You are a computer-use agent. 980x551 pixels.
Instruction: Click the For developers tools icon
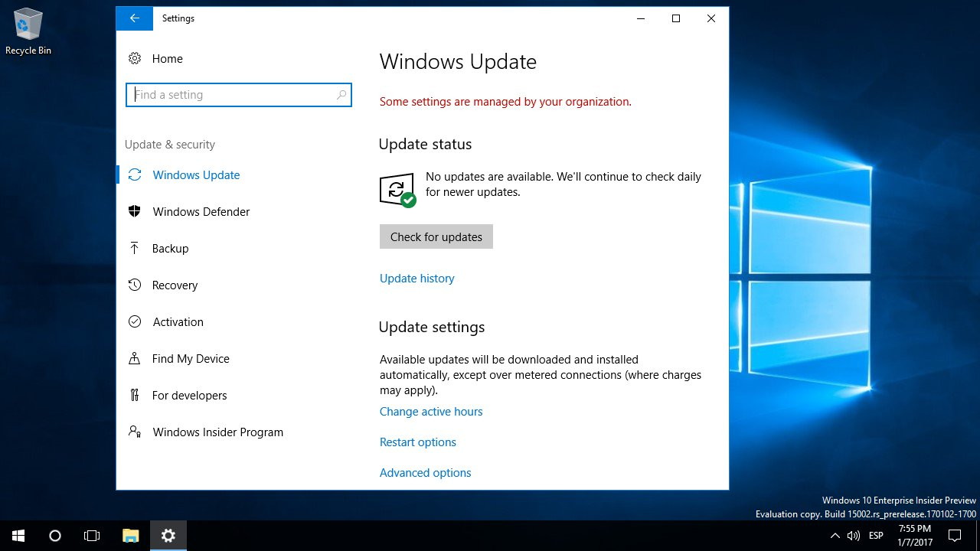(x=135, y=396)
